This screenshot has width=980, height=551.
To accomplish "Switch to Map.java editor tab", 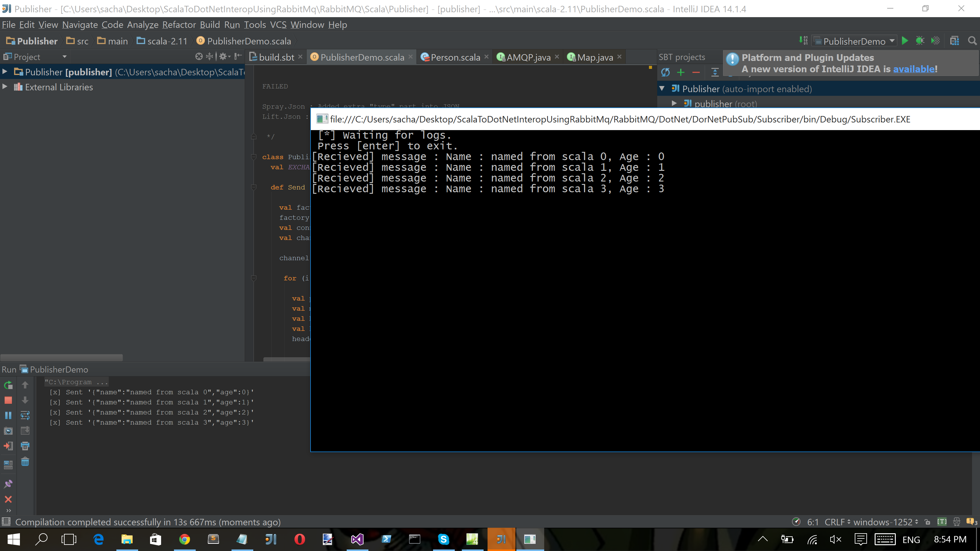I will point(595,57).
